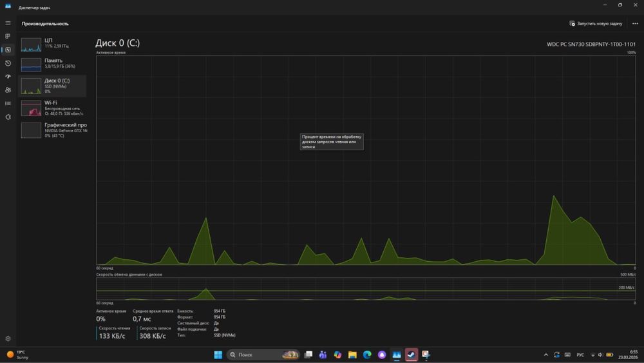Screen dimensions: 644x363
Task: Click the Тип SSD (NVMe) row
Action: [x=206, y=335]
